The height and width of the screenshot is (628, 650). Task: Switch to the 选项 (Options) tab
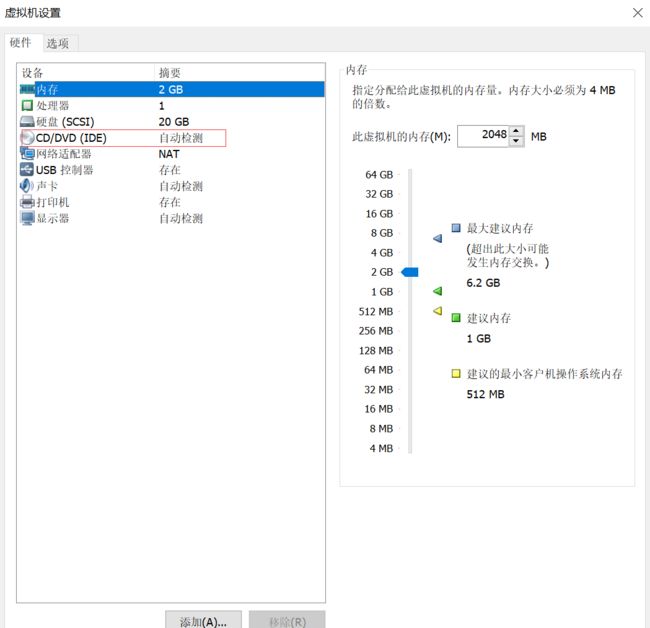point(58,43)
